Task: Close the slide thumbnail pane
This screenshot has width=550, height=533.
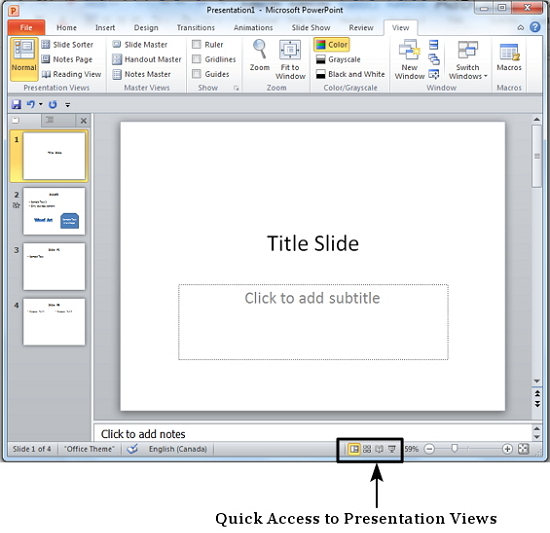Action: tap(83, 121)
